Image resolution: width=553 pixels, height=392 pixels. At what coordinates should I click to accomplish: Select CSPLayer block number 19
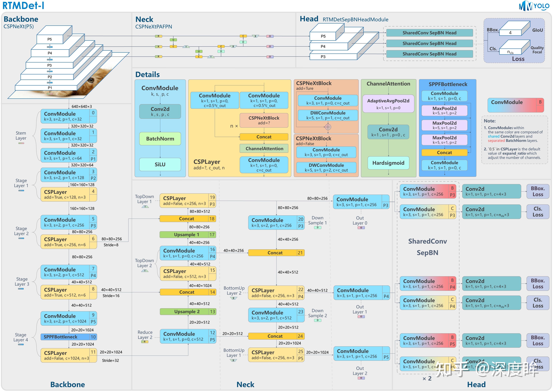pos(188,201)
